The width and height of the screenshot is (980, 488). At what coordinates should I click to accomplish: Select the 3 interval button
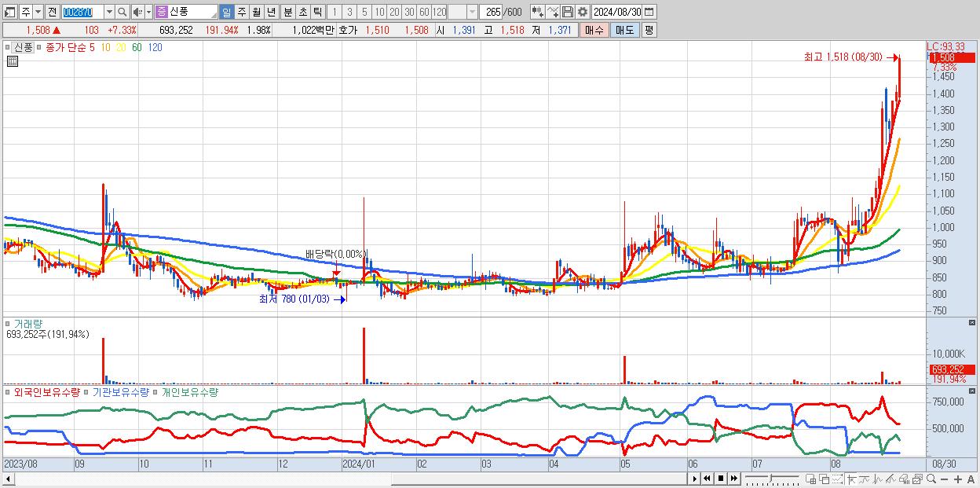(349, 12)
